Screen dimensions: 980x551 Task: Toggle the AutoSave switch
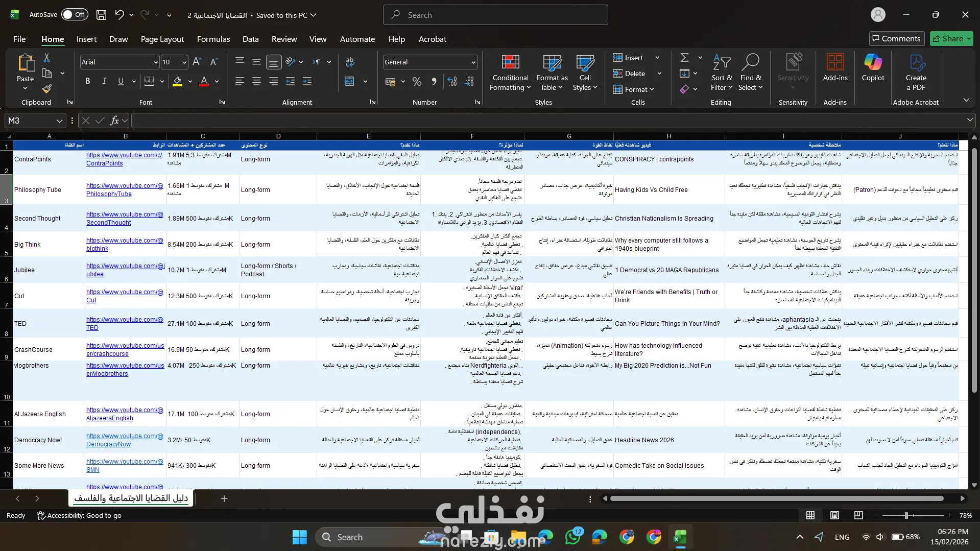(x=75, y=15)
